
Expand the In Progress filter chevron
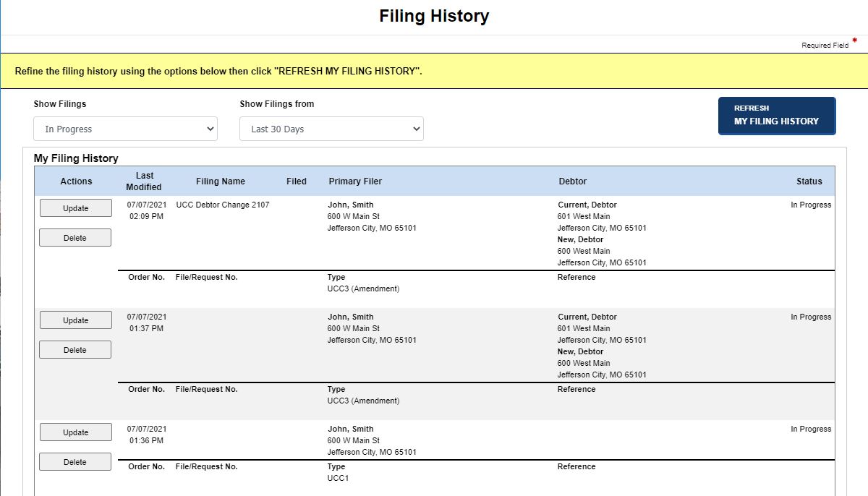point(210,129)
